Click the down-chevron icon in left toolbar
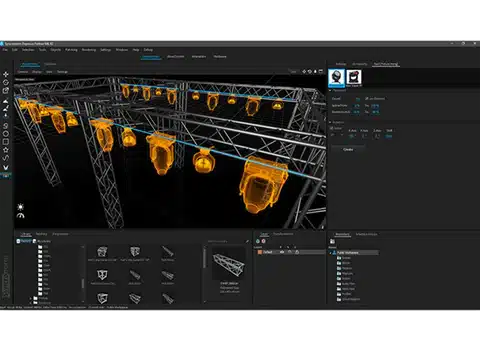This screenshot has height=360, width=480. point(6,167)
